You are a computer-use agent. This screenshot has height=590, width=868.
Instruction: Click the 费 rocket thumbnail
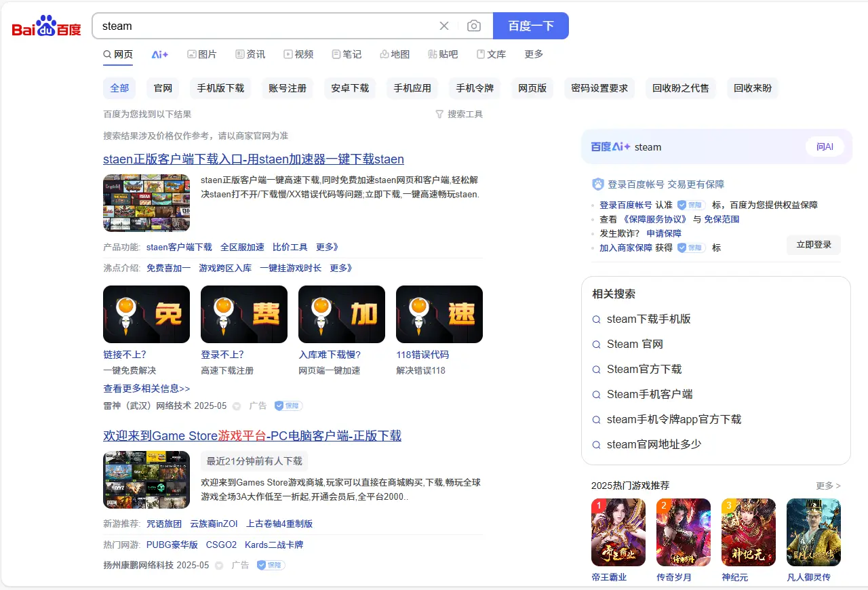(x=244, y=314)
